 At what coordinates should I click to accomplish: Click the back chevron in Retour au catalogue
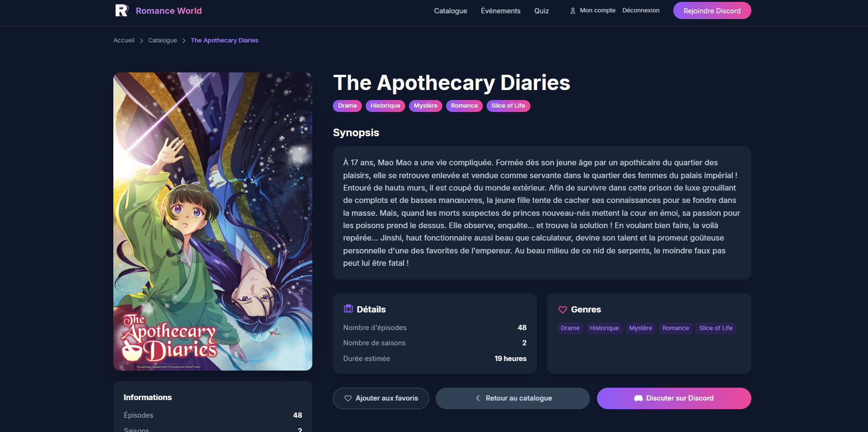pyautogui.click(x=478, y=398)
